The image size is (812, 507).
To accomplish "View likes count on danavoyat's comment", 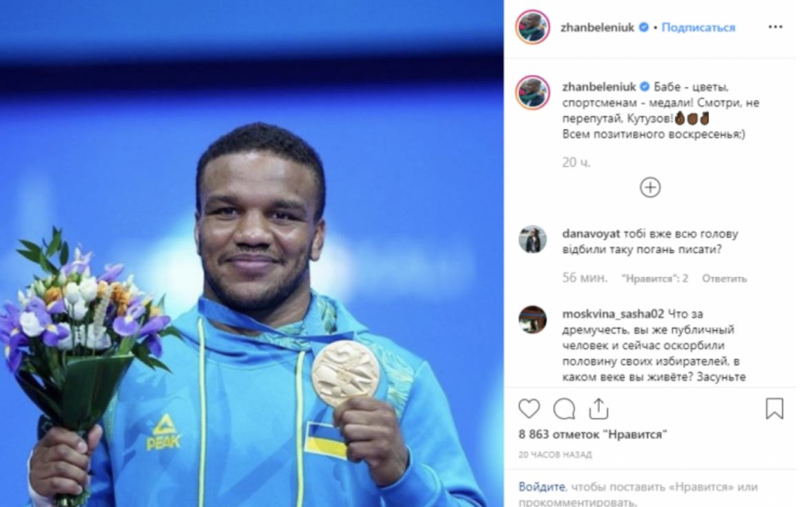I will pos(654,278).
